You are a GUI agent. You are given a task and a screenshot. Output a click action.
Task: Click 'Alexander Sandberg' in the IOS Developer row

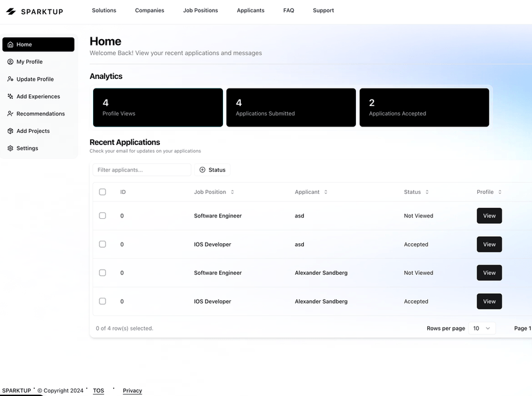(x=321, y=302)
